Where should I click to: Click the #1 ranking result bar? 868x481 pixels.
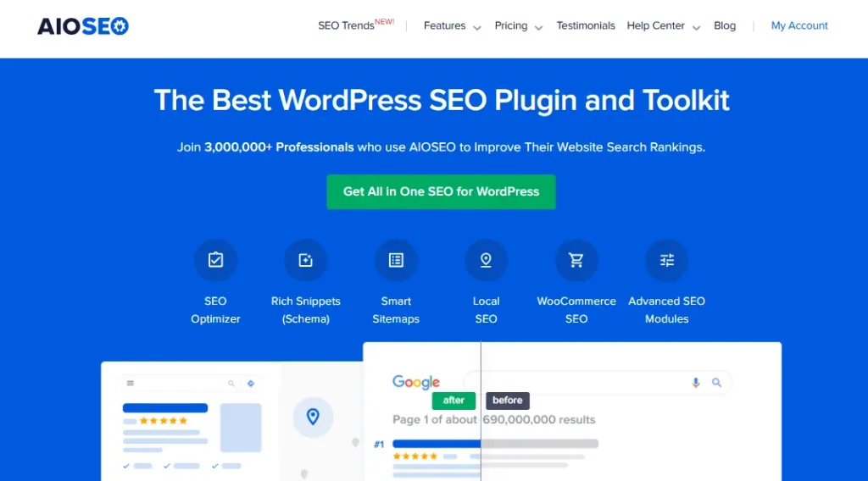[x=495, y=444]
